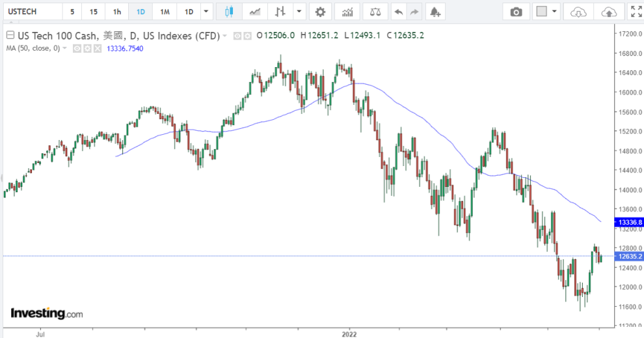Click the compare symbols scale icon
This screenshot has width=644, height=338.
tap(375, 12)
